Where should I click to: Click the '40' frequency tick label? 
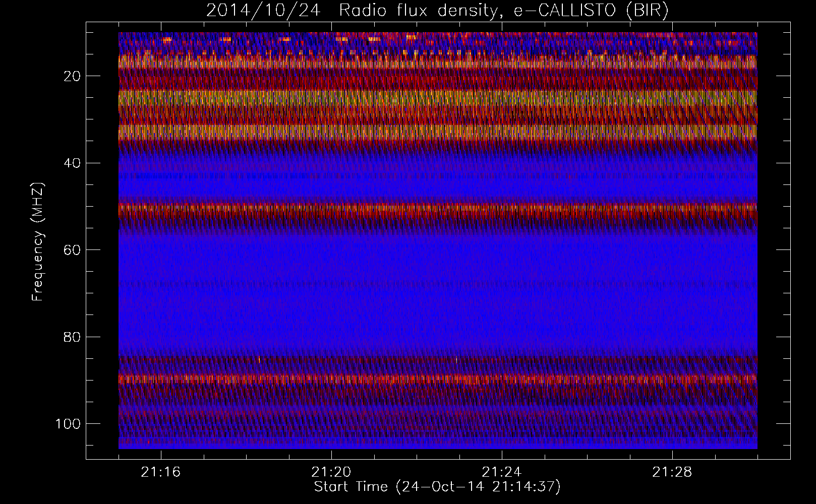tap(73, 163)
